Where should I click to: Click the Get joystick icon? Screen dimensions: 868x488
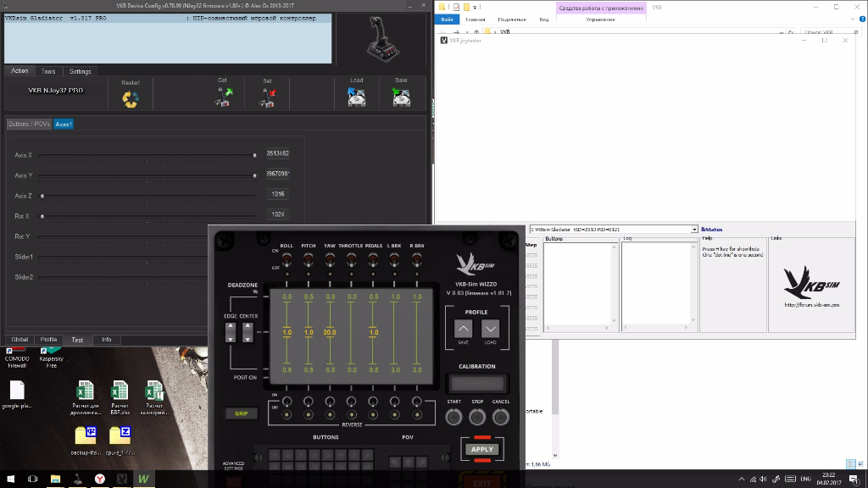[x=224, y=97]
